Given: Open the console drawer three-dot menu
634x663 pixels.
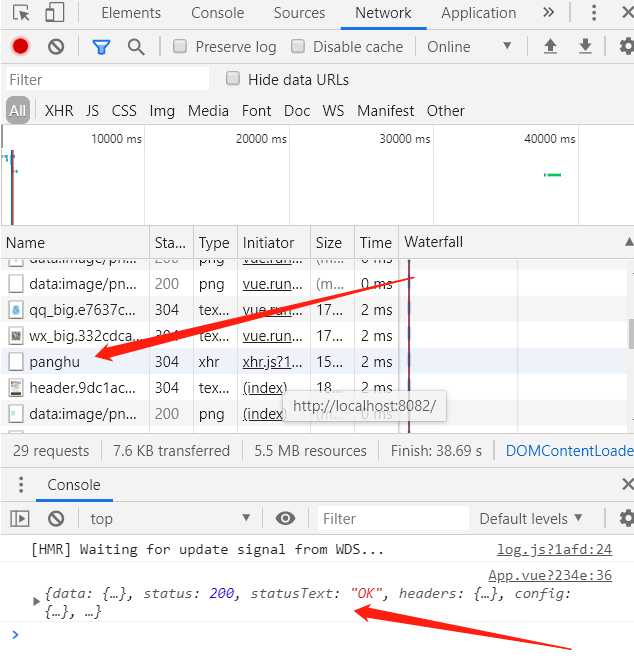Looking at the screenshot, I should point(21,485).
